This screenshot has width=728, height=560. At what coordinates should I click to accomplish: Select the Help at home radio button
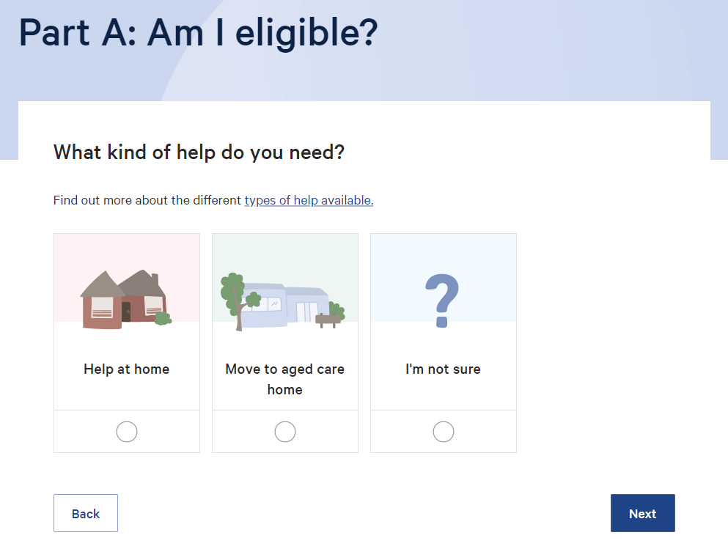coord(127,432)
